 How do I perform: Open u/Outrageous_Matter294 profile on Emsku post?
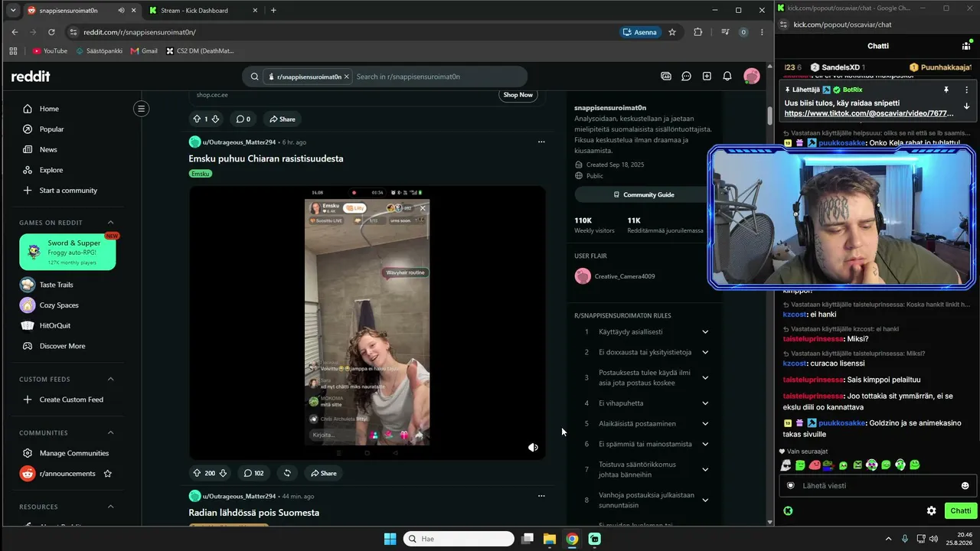239,142
